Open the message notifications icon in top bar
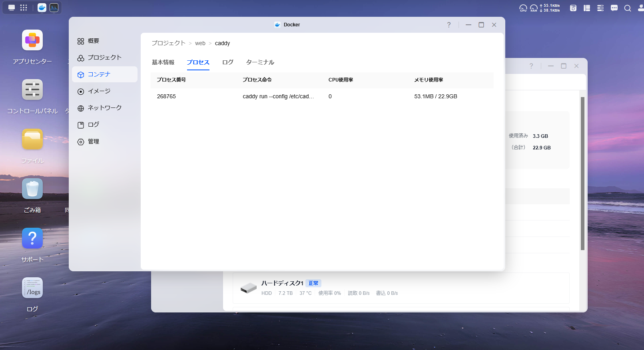644x350 pixels. coord(614,8)
